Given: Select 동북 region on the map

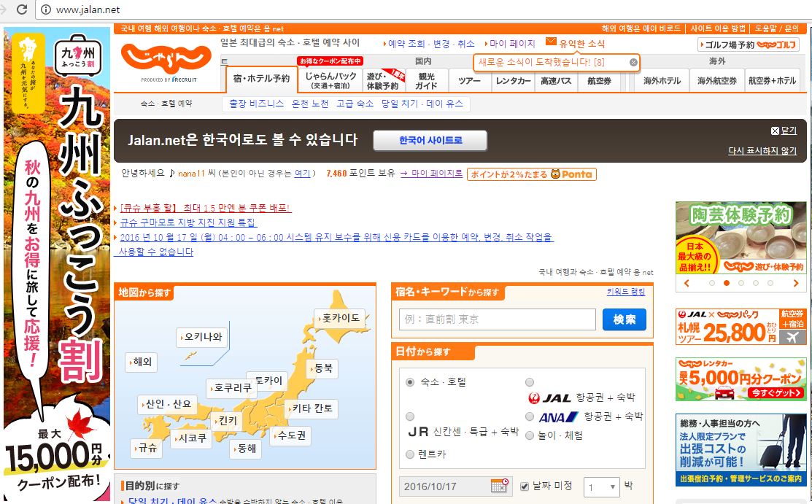Looking at the screenshot, I should [322, 368].
